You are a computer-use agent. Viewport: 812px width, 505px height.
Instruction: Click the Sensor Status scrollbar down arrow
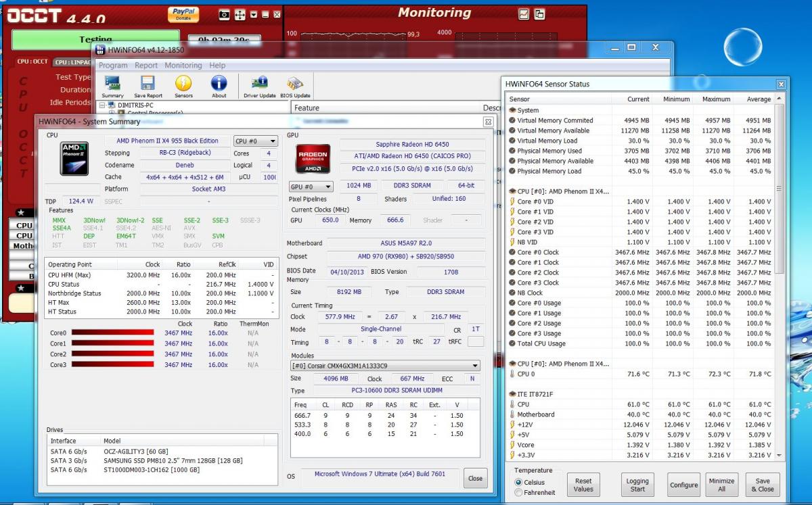(780, 456)
